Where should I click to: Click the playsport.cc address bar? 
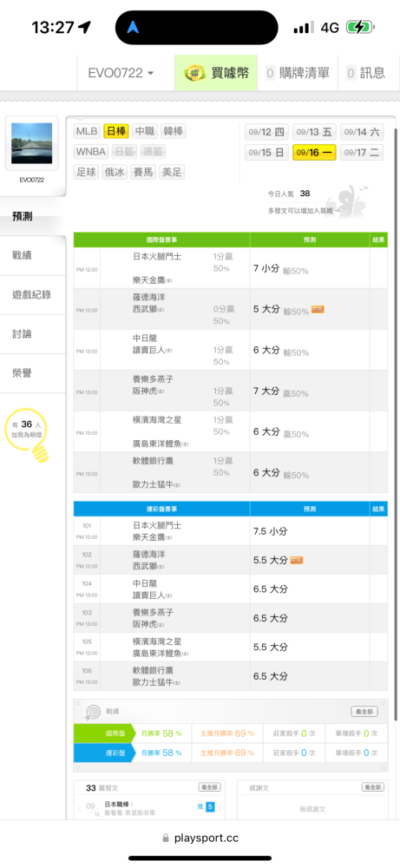pyautogui.click(x=200, y=838)
